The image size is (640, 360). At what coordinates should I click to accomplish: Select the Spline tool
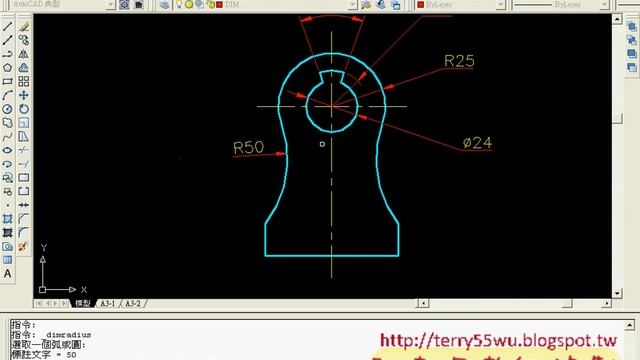coord(7,137)
